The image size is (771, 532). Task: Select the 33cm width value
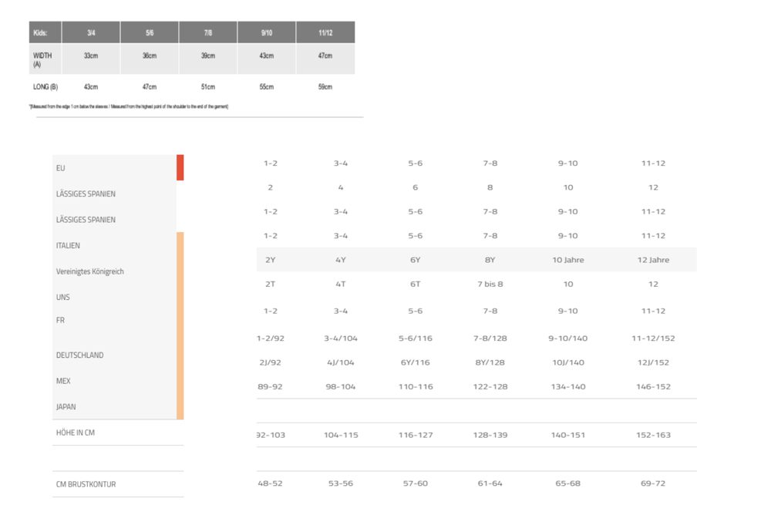(91, 56)
